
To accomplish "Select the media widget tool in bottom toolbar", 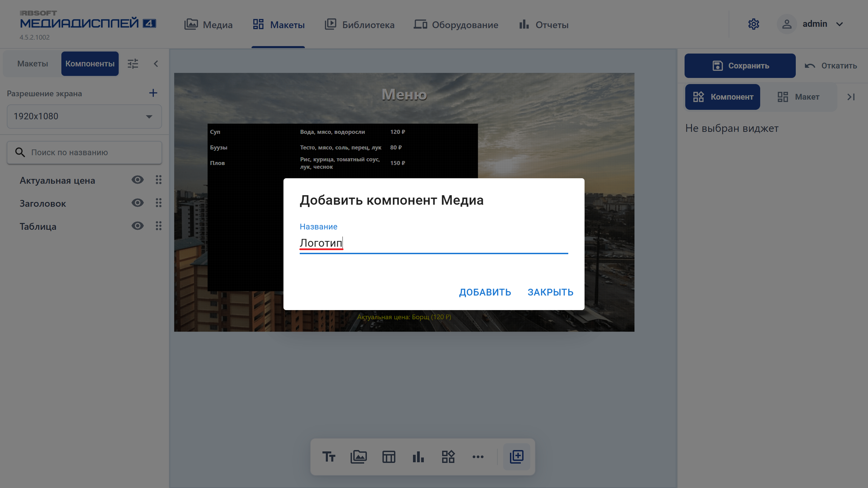I will click(x=358, y=456).
